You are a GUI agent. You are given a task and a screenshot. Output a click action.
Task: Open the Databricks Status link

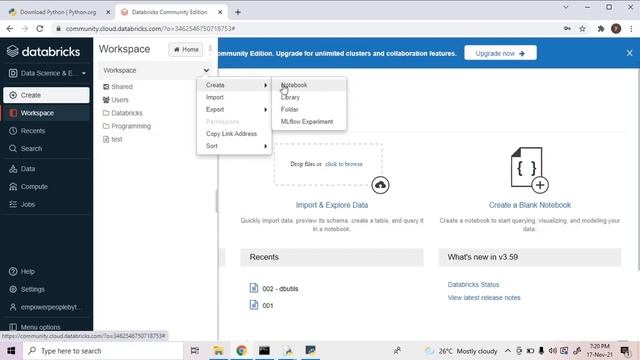pos(473,284)
